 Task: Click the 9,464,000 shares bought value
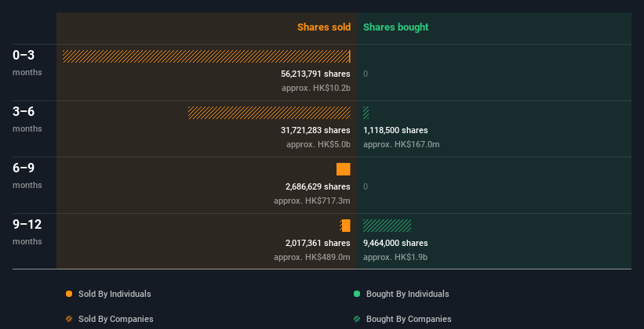point(395,243)
